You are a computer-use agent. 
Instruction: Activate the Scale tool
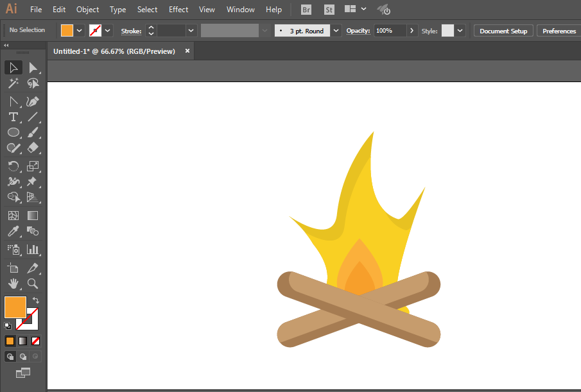point(33,166)
